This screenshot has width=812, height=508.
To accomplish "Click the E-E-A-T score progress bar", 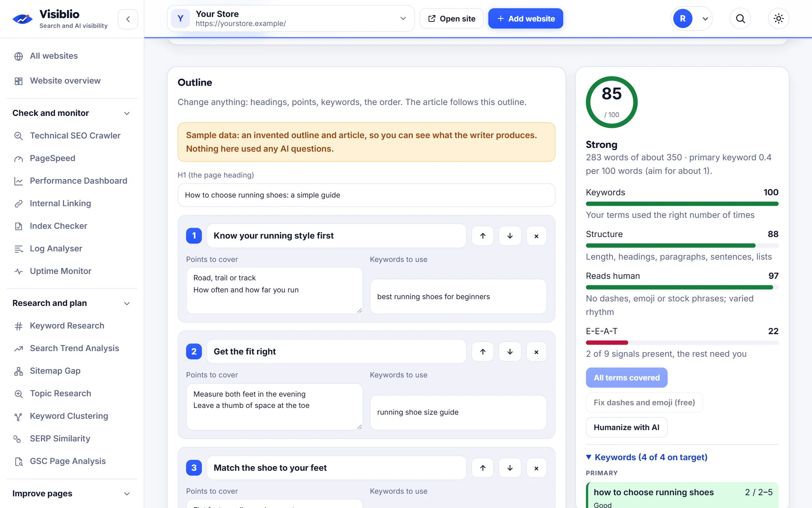I will 682,342.
